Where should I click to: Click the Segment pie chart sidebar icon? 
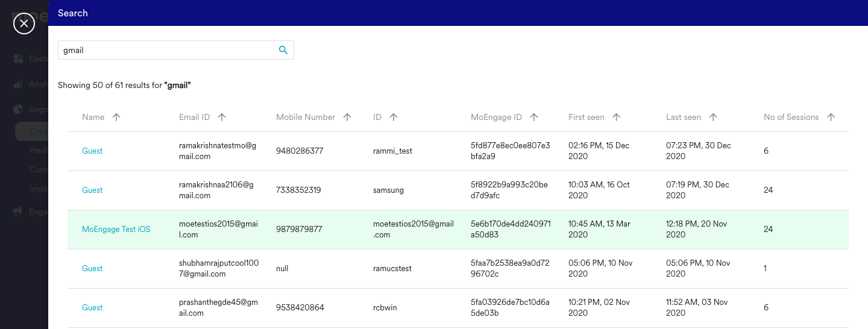[x=19, y=110]
